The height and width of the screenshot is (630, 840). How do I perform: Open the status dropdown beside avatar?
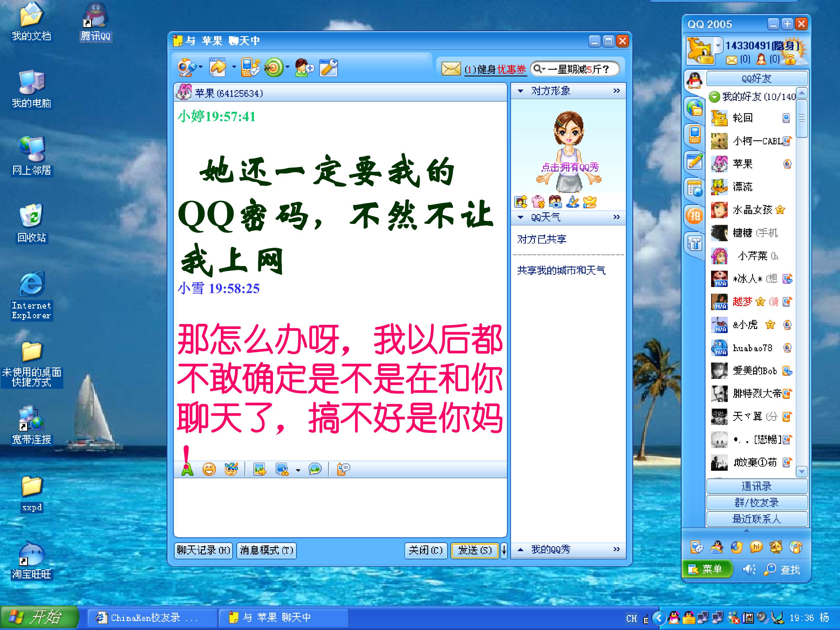(718, 45)
